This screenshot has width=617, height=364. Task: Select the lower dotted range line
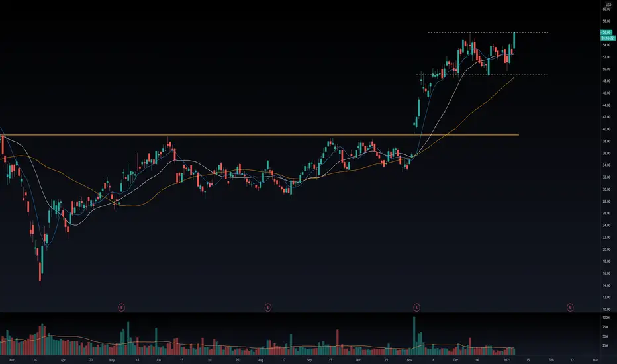pyautogui.click(x=482, y=75)
